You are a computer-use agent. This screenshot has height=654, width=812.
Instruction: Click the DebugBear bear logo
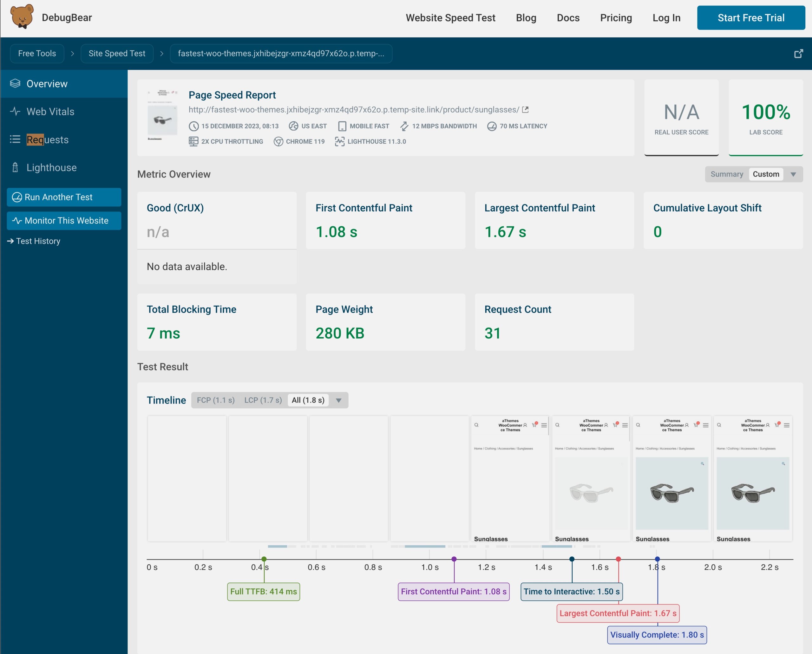(22, 16)
